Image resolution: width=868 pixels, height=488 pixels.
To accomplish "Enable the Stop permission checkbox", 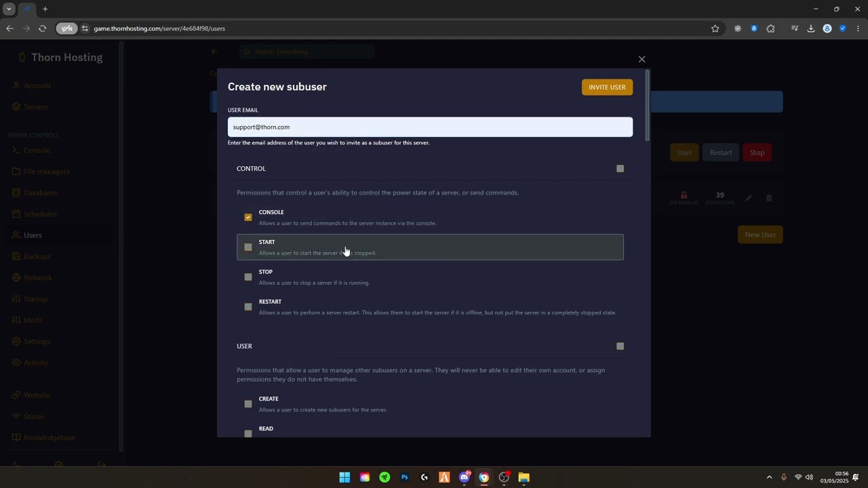I will 248,277.
